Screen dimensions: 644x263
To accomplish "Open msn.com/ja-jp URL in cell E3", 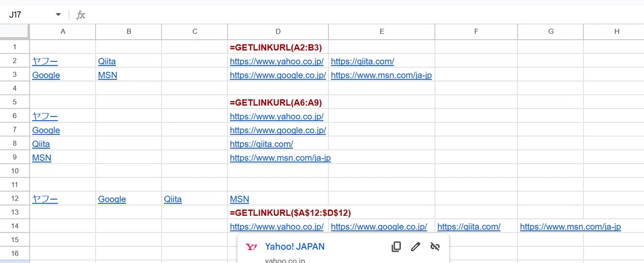I will click(382, 75).
